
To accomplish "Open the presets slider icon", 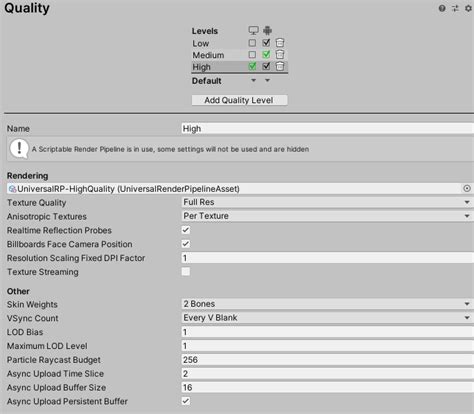I will click(455, 8).
